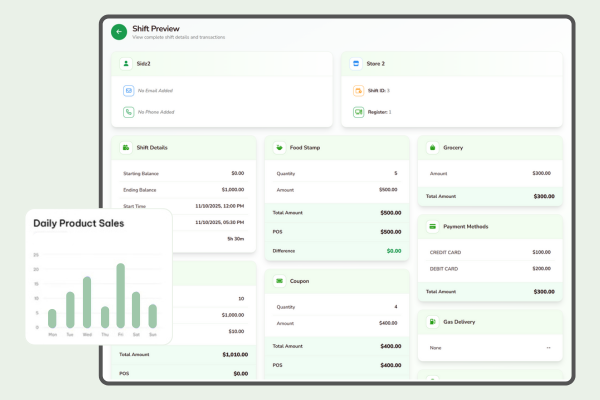
Task: Click the Payment Methods card icon
Action: click(x=432, y=227)
